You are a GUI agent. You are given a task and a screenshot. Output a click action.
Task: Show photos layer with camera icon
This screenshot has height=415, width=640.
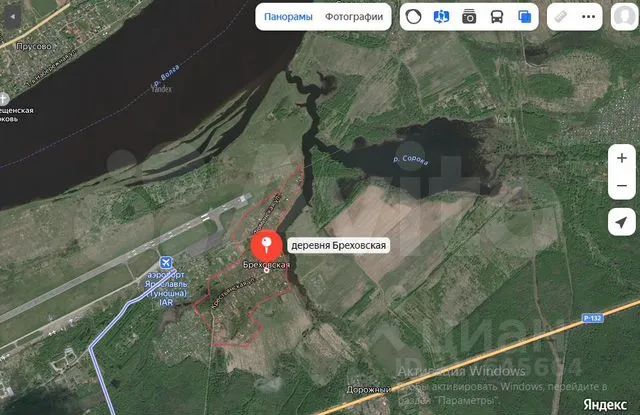click(469, 17)
